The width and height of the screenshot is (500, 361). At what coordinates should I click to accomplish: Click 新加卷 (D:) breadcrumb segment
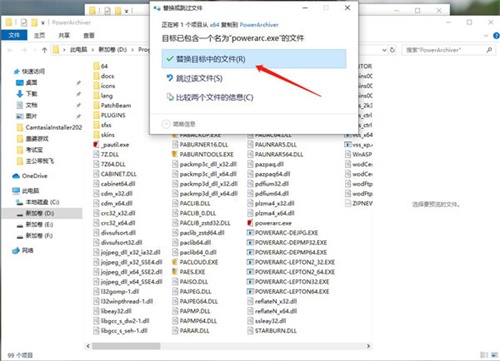pyautogui.click(x=112, y=50)
